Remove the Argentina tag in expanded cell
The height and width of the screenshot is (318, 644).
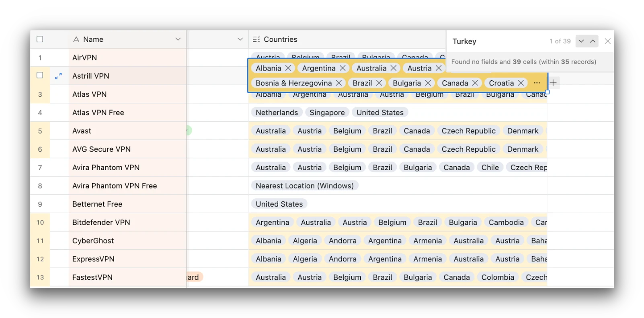coord(343,68)
